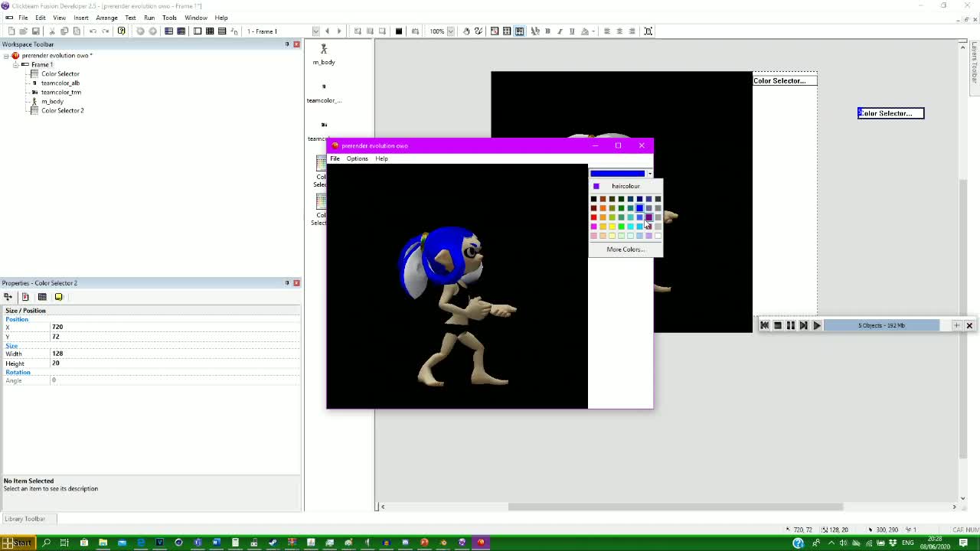
Task: Click the align left text icon
Action: tap(607, 31)
